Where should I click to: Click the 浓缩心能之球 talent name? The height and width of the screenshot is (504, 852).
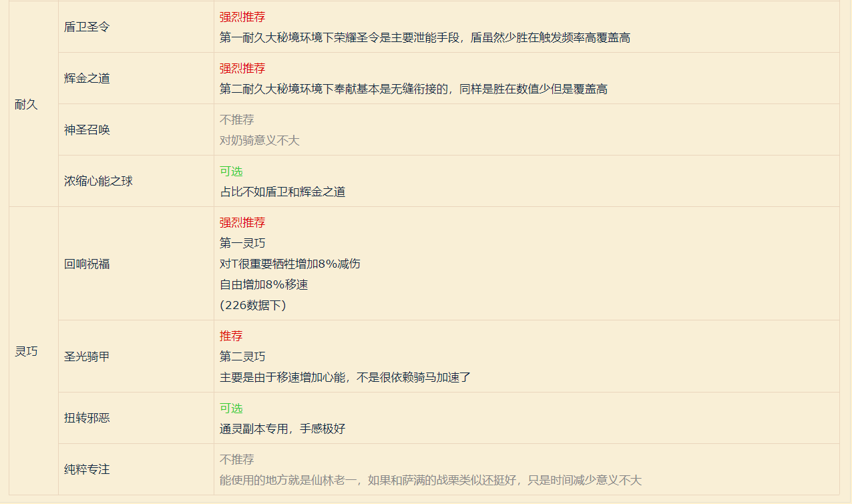pyautogui.click(x=98, y=181)
